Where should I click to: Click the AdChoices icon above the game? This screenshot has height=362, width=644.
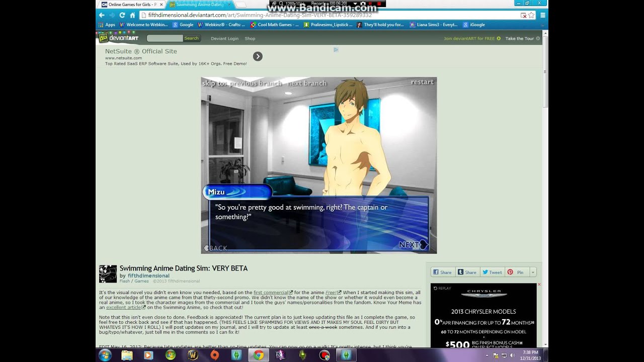click(336, 49)
